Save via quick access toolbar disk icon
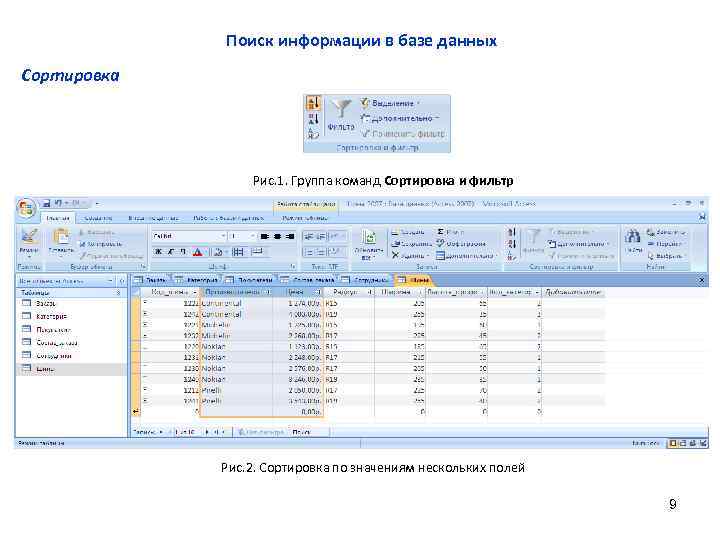The height and width of the screenshot is (540, 720). point(46,202)
